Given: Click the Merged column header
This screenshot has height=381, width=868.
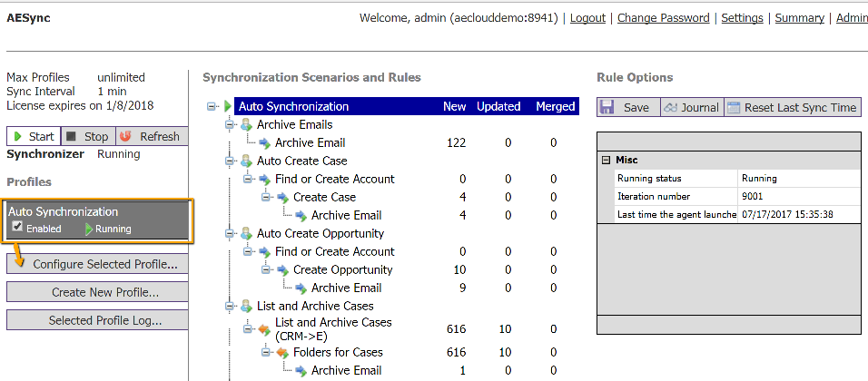Looking at the screenshot, I should pyautogui.click(x=556, y=107).
